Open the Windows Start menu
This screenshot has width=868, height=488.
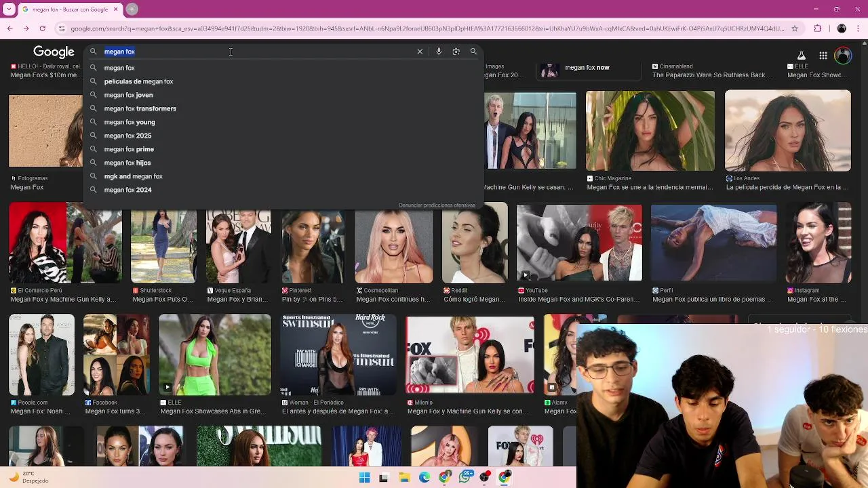364,477
